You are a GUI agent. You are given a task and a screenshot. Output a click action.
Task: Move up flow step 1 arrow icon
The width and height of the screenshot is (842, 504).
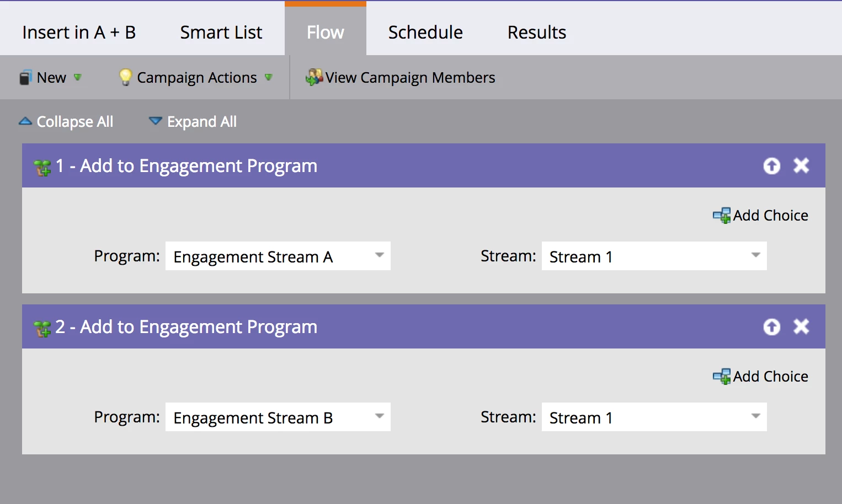772,166
